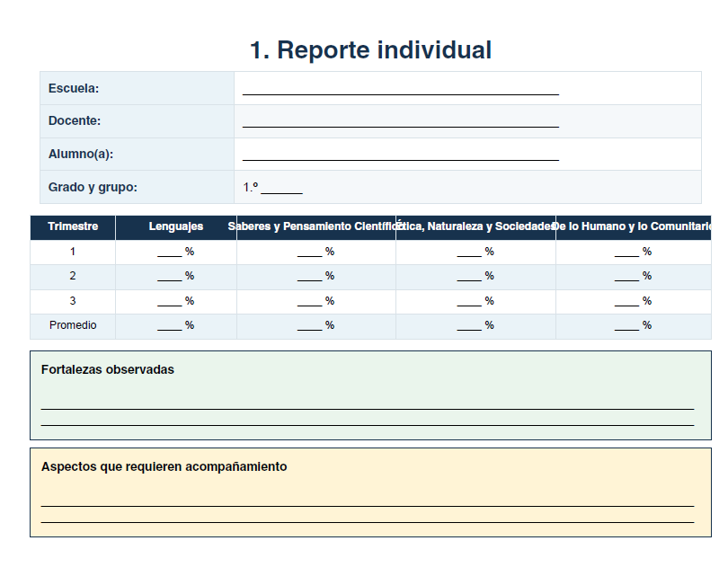Click Ética percentage cell for trimestre 3
The width and height of the screenshot is (728, 585).
(475, 301)
